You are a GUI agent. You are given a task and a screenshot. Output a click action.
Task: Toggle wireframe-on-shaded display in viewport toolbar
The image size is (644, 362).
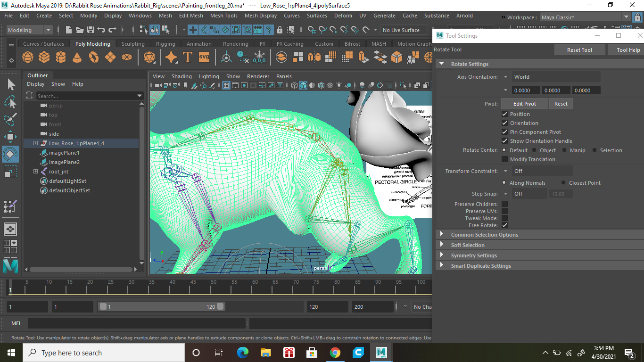(x=322, y=85)
